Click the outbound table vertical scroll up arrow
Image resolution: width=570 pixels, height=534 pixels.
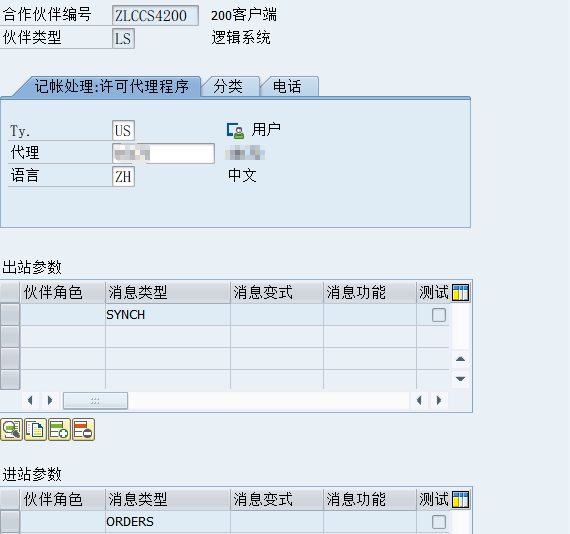click(x=461, y=359)
